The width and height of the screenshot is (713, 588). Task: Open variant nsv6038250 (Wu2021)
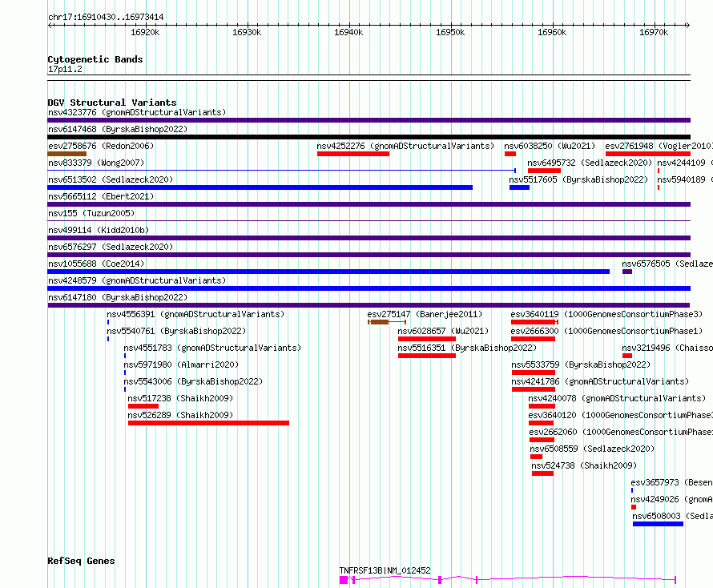pyautogui.click(x=550, y=146)
